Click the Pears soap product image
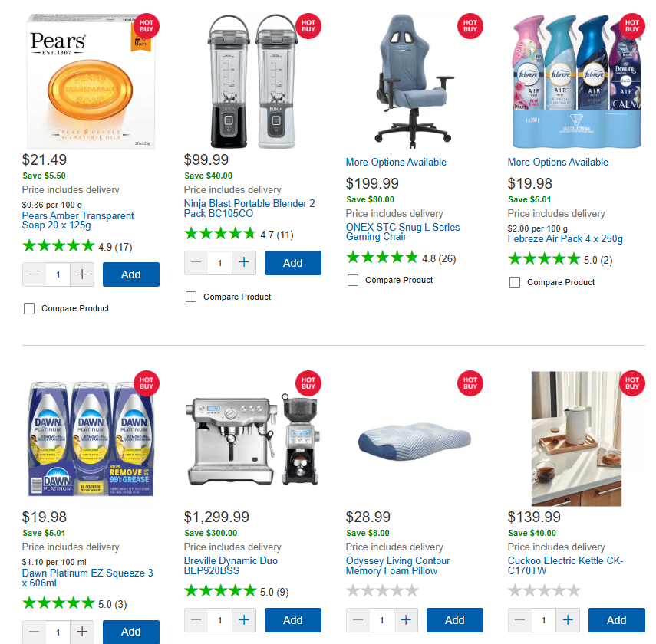This screenshot has height=644, width=656. tap(91, 81)
